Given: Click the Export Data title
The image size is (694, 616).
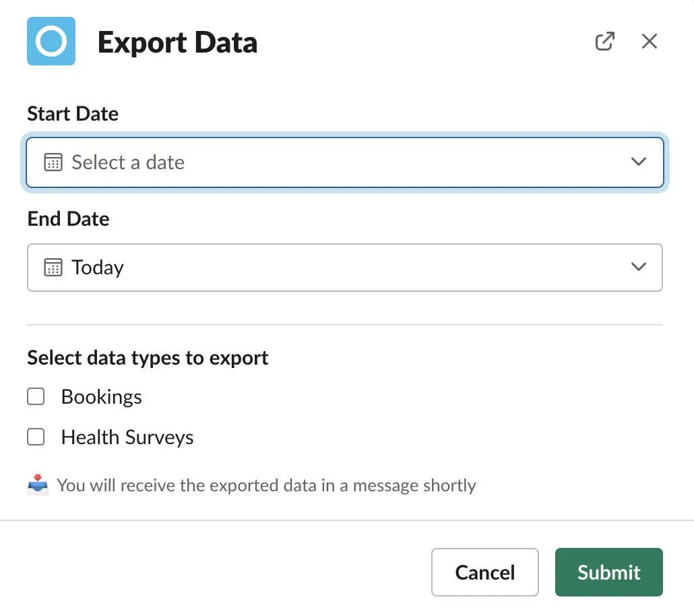Looking at the screenshot, I should pyautogui.click(x=177, y=43).
